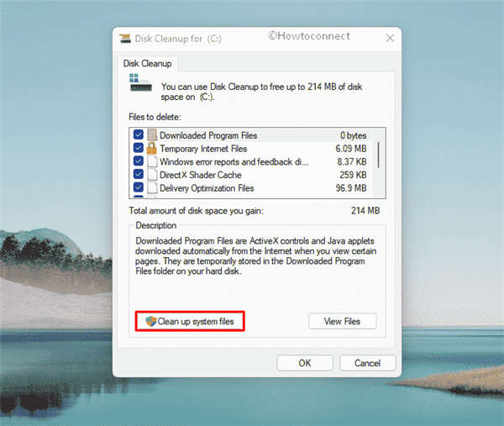Click the Clean up system files button
This screenshot has height=426, width=504.
click(x=190, y=321)
